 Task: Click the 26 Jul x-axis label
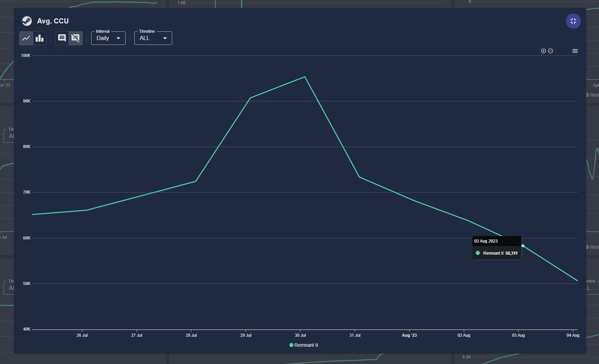coord(82,336)
